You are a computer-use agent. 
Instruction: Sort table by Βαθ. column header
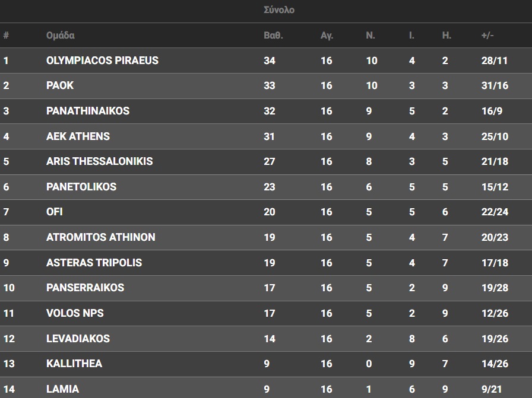click(273, 36)
